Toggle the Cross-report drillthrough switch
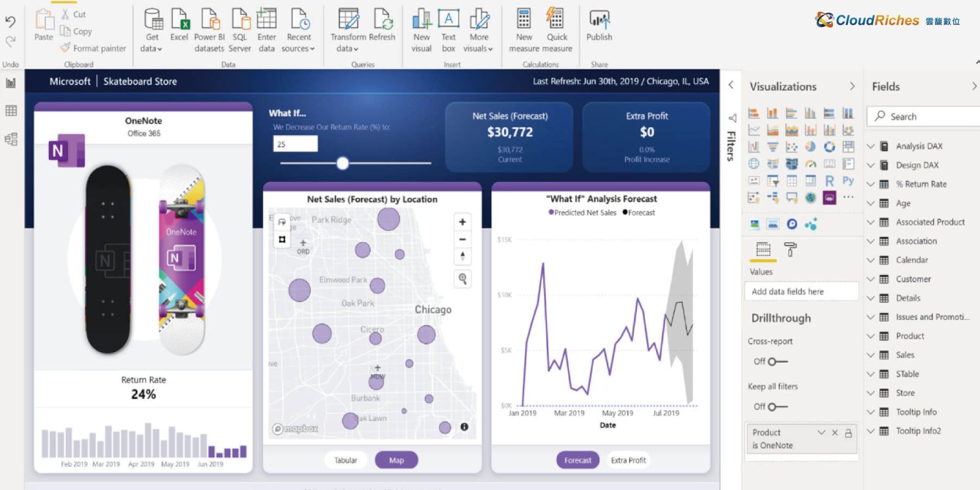The width and height of the screenshot is (980, 490). (x=777, y=361)
